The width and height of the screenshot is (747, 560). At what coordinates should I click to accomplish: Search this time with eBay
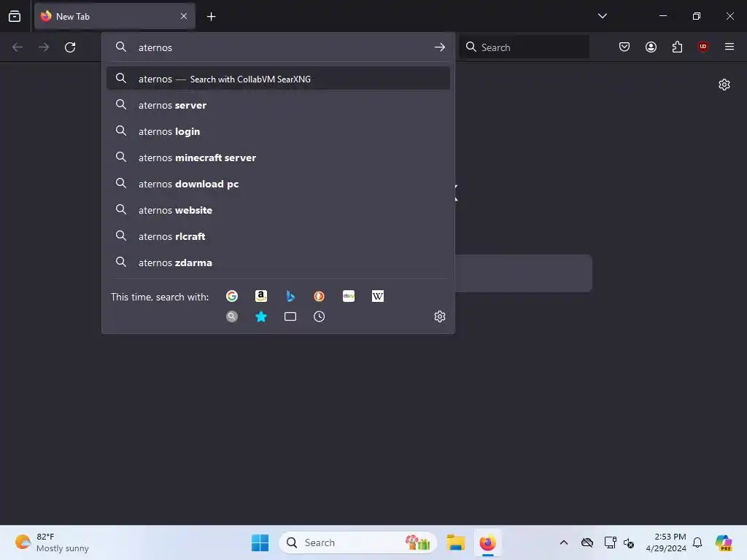tap(348, 296)
